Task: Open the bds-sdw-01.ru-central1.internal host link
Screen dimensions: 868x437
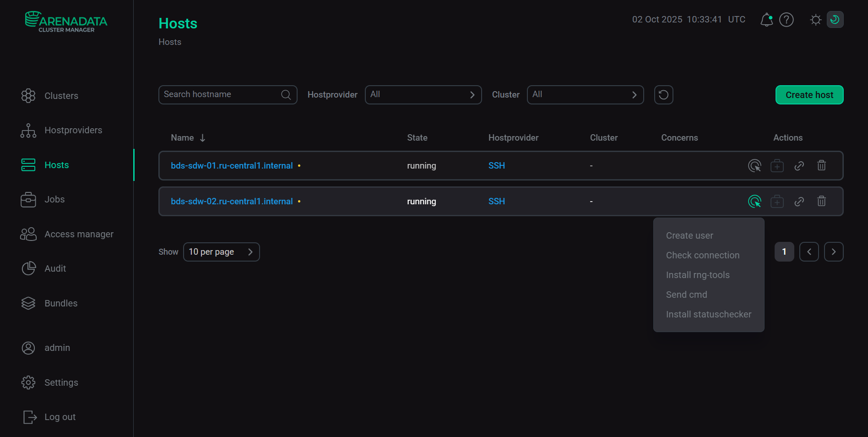Action: pos(232,166)
